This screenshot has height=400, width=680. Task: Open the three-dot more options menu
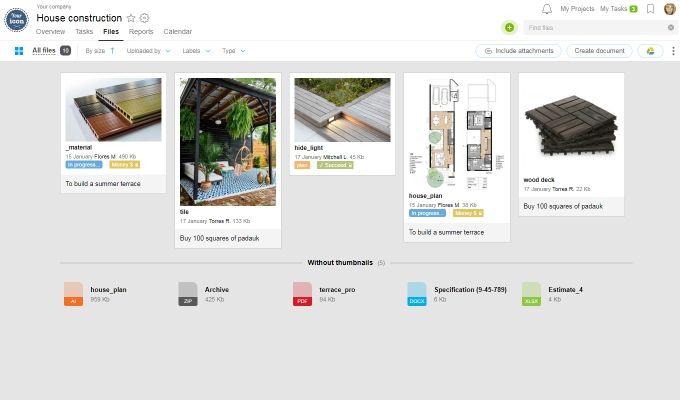pos(672,50)
